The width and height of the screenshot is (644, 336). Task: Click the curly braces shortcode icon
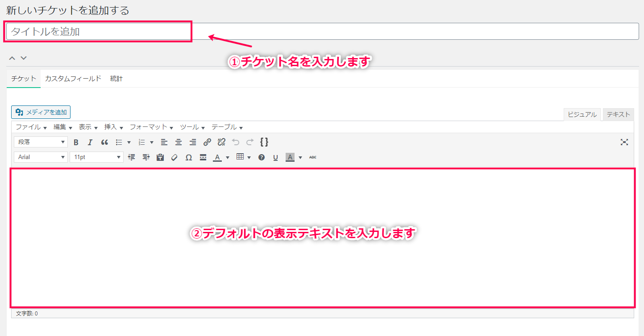coord(264,142)
